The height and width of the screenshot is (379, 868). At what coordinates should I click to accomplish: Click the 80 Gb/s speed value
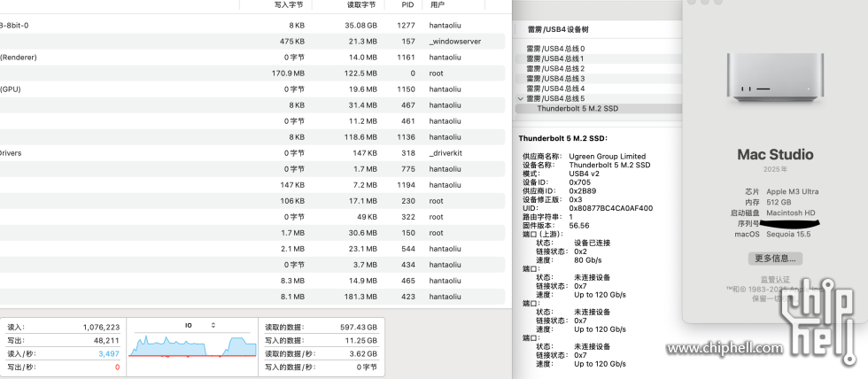tap(588, 260)
